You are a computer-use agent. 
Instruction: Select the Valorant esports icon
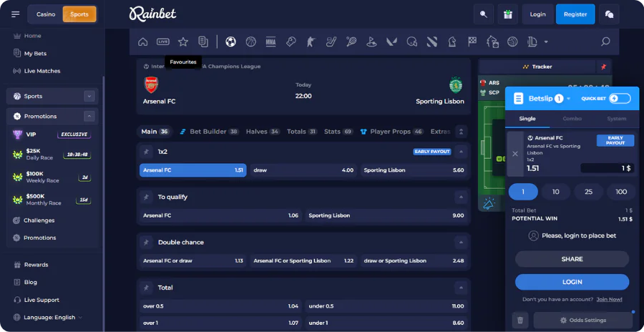[x=391, y=41]
